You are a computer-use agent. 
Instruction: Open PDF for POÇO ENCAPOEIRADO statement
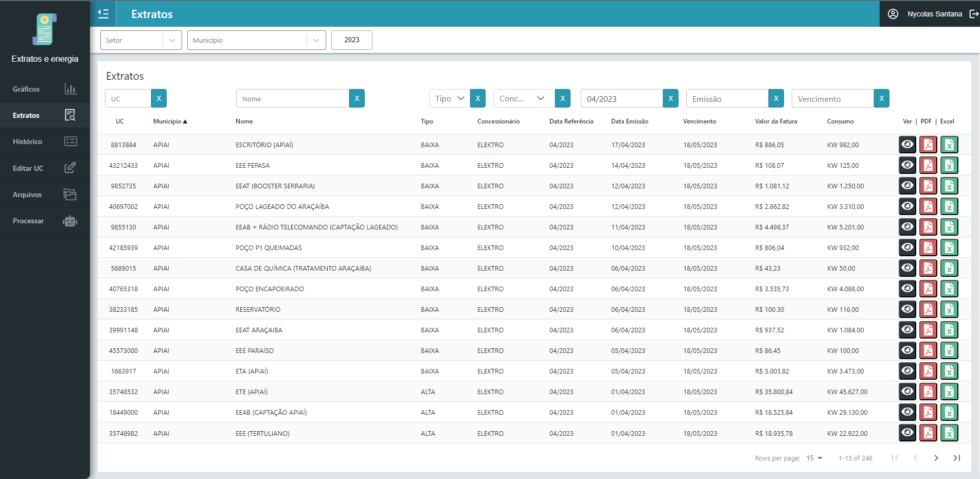point(928,289)
